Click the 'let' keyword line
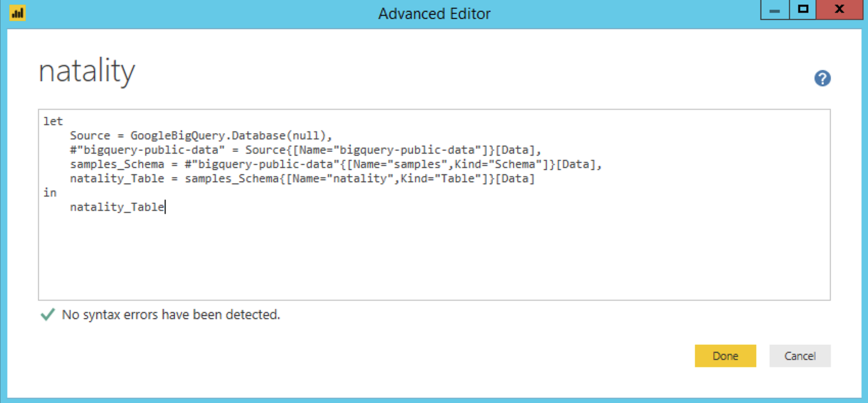Viewport: 868px width, 403px height. coord(53,121)
